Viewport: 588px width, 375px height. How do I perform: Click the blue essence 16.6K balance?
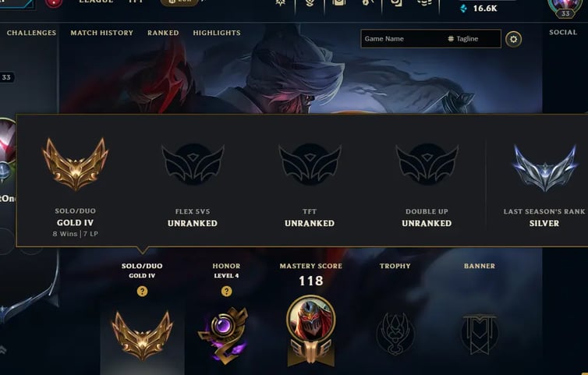479,9
